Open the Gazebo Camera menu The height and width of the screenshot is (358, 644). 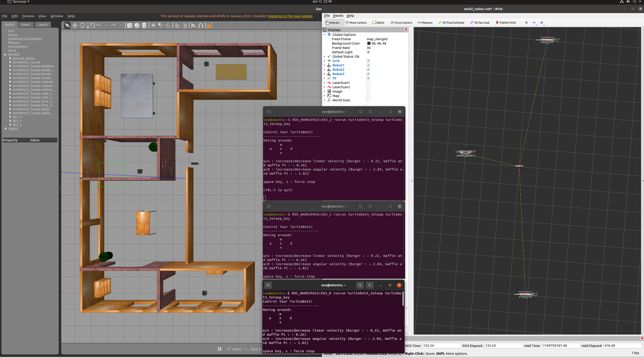pos(28,16)
